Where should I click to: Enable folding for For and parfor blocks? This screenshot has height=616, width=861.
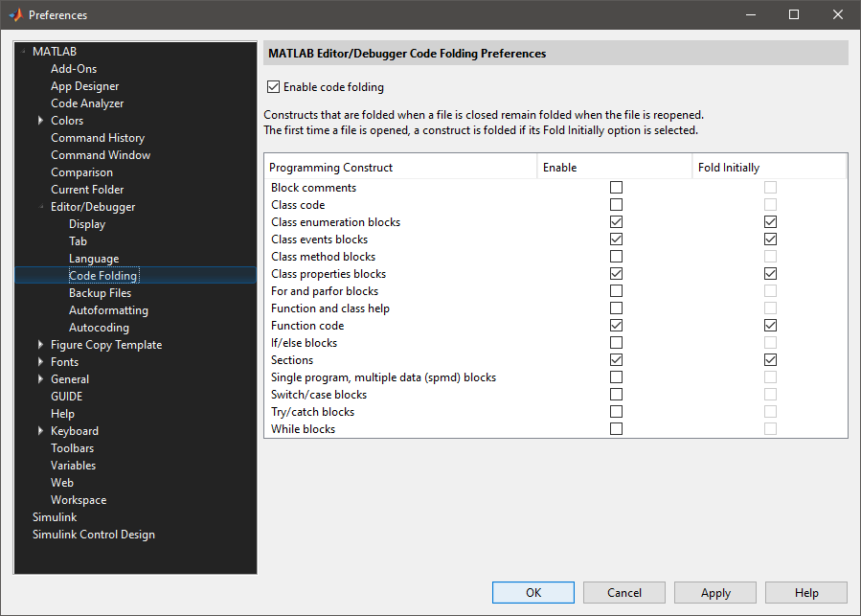pyautogui.click(x=616, y=290)
